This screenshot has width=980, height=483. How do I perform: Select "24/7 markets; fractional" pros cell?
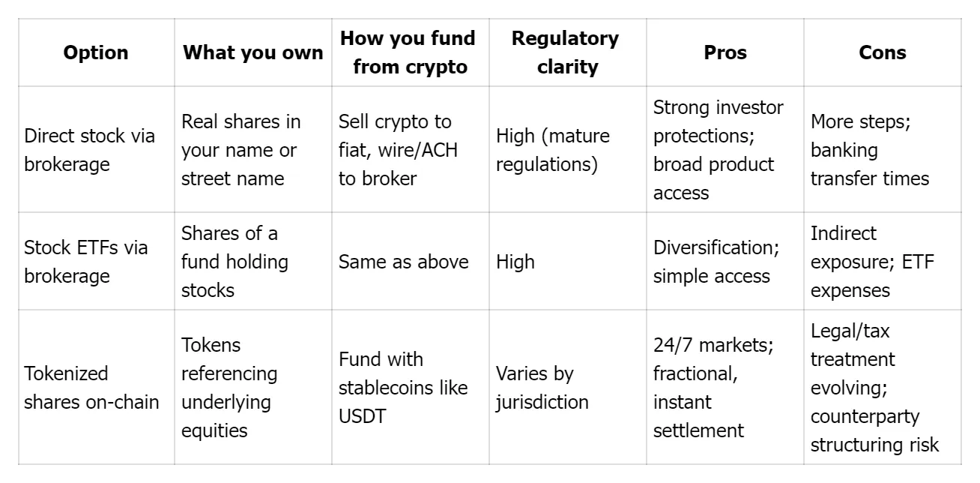point(713,388)
